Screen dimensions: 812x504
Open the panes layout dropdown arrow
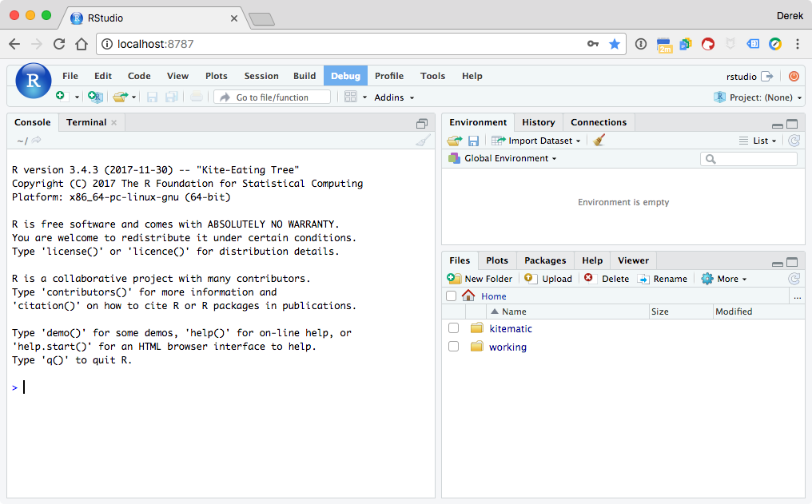coord(364,97)
